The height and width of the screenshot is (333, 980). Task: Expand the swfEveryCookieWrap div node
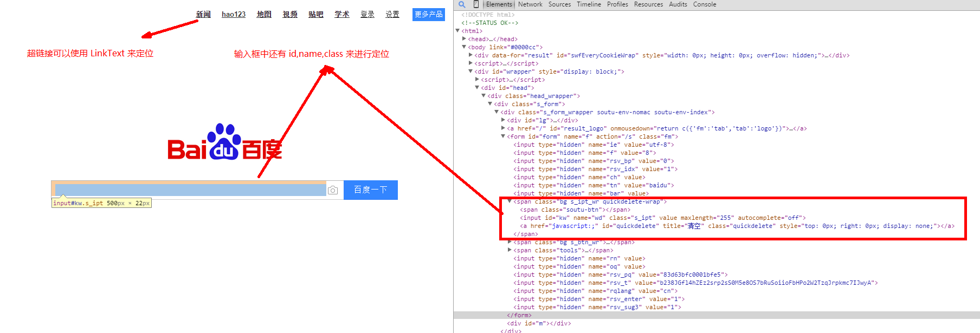click(470, 55)
